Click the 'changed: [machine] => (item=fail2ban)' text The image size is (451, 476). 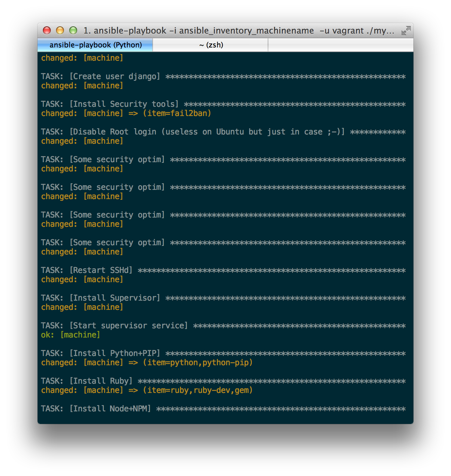click(126, 113)
